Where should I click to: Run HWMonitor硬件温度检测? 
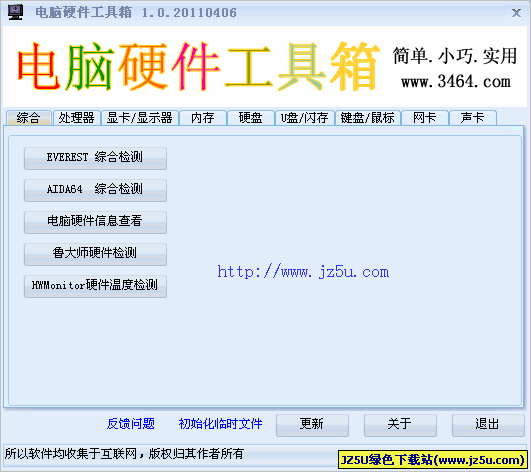pos(95,286)
